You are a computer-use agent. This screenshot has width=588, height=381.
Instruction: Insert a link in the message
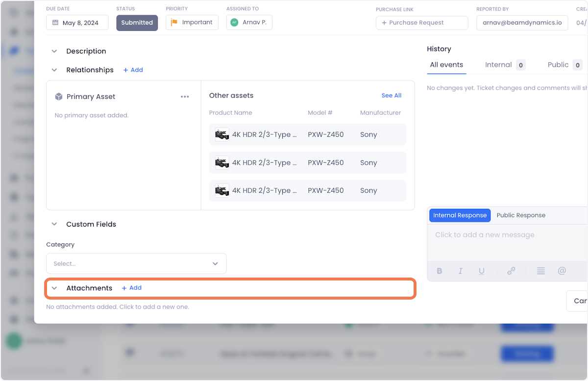511,271
